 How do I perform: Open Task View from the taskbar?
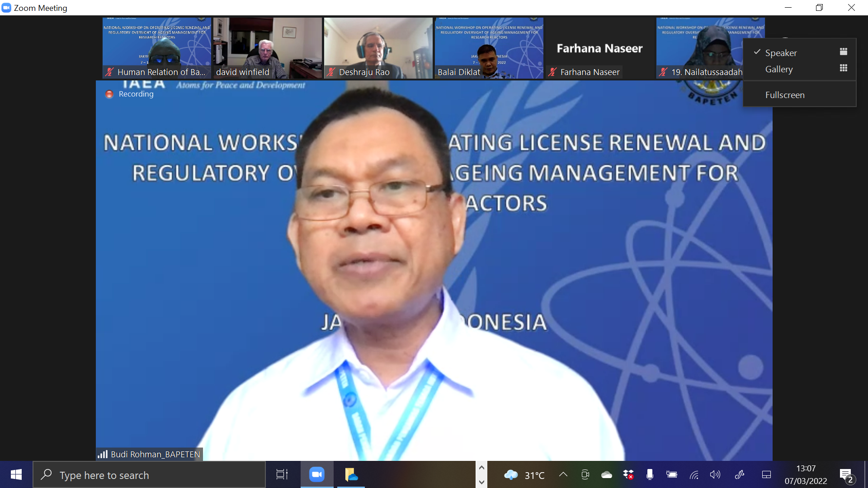pos(282,474)
